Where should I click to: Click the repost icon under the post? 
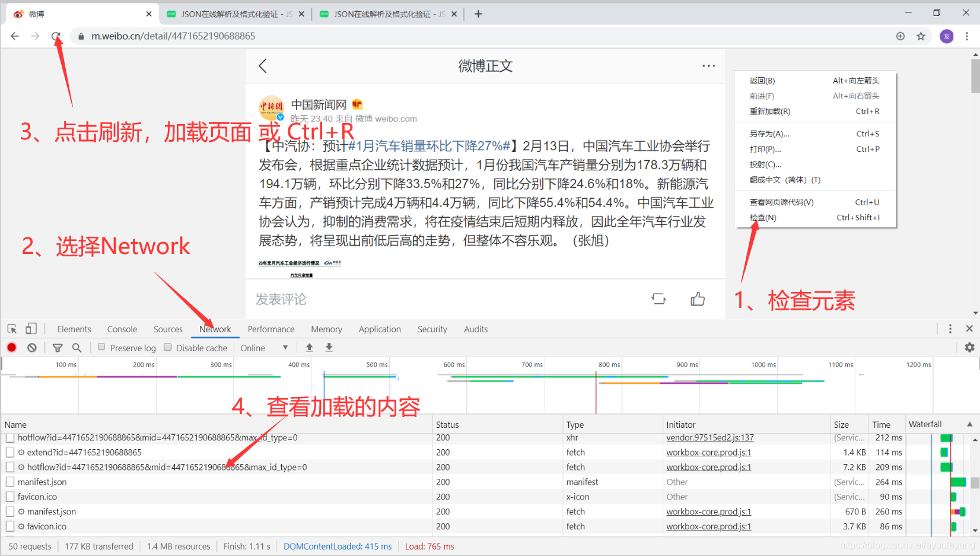click(x=658, y=299)
